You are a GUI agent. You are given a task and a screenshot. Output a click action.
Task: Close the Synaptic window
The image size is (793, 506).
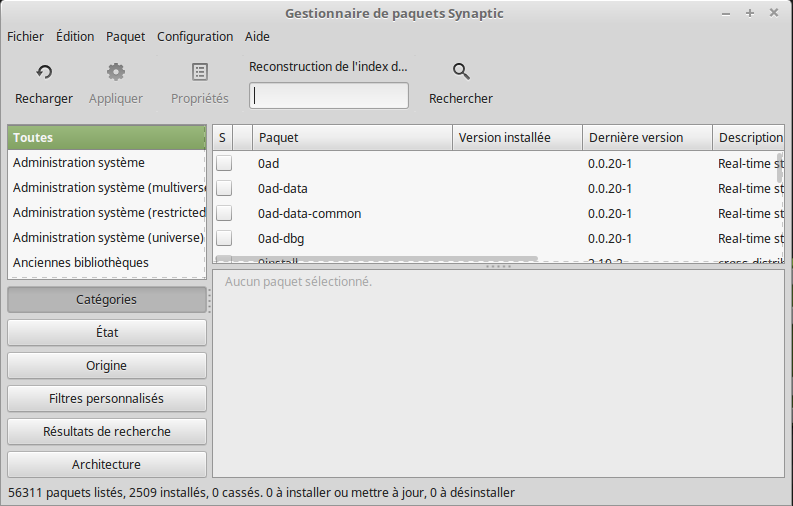pos(774,13)
